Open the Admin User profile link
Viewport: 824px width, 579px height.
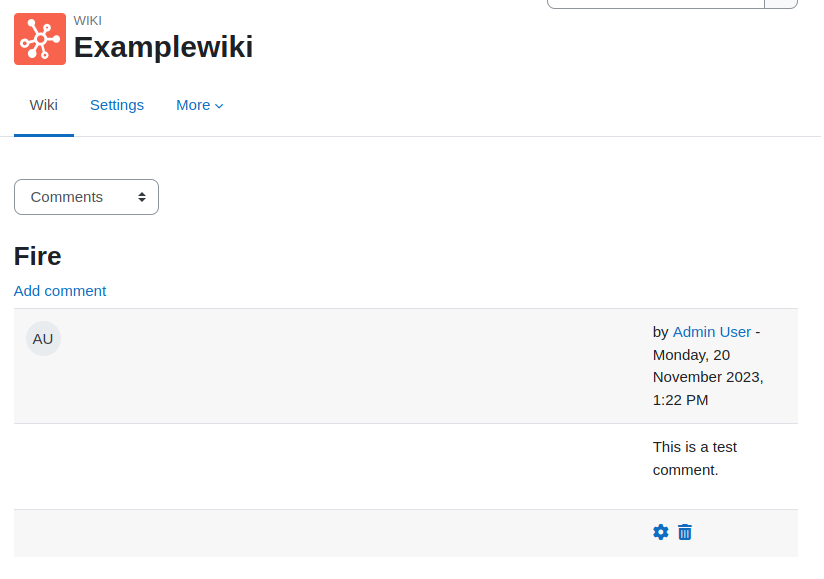(712, 332)
